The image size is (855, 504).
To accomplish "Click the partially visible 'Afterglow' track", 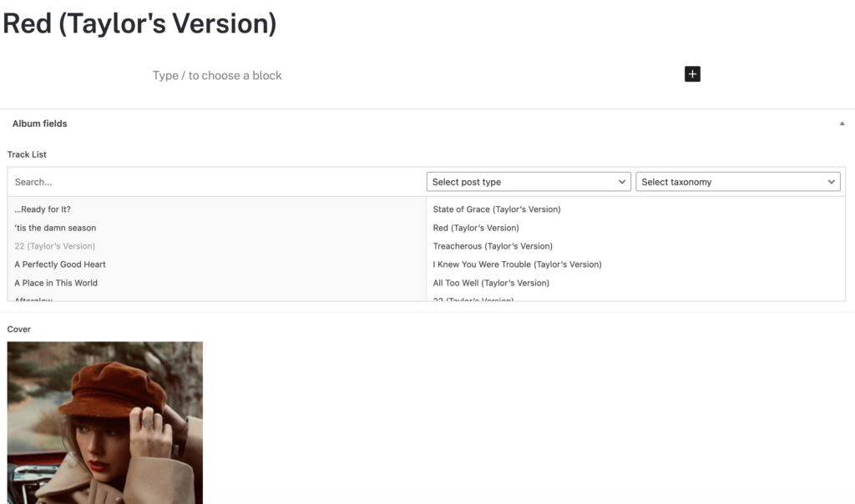I will pyautogui.click(x=33, y=298).
